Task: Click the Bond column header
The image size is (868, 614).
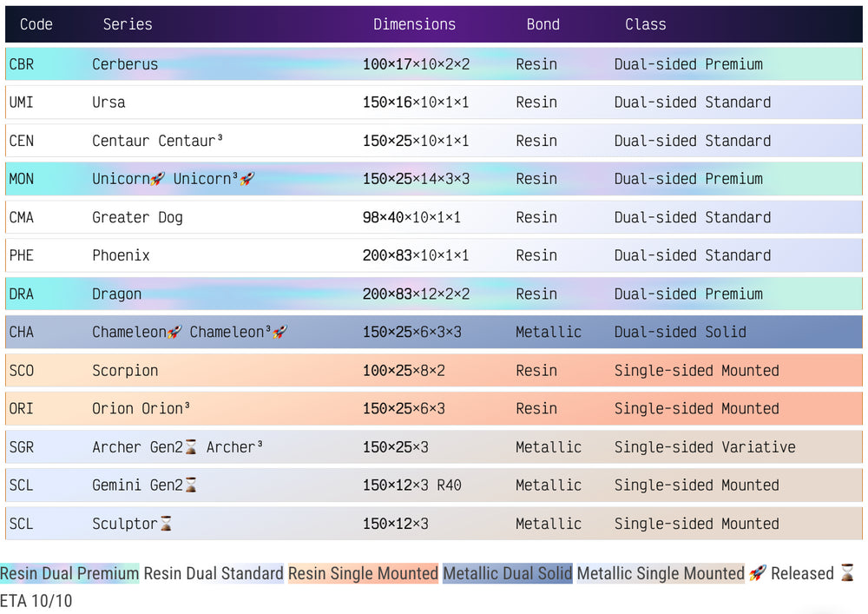Action: point(542,24)
